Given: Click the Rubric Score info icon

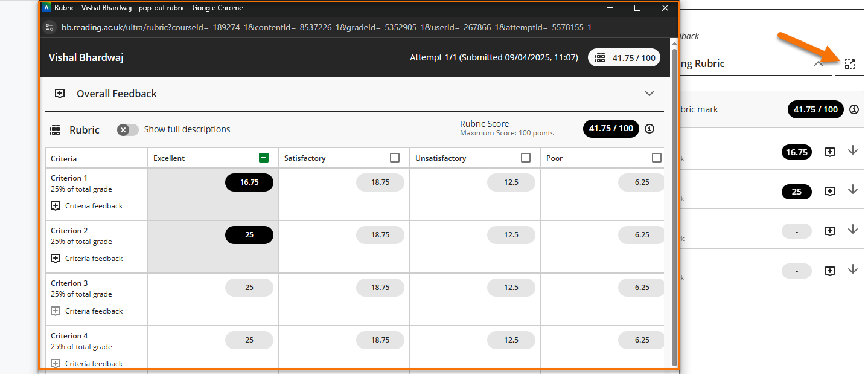Looking at the screenshot, I should pyautogui.click(x=649, y=129).
